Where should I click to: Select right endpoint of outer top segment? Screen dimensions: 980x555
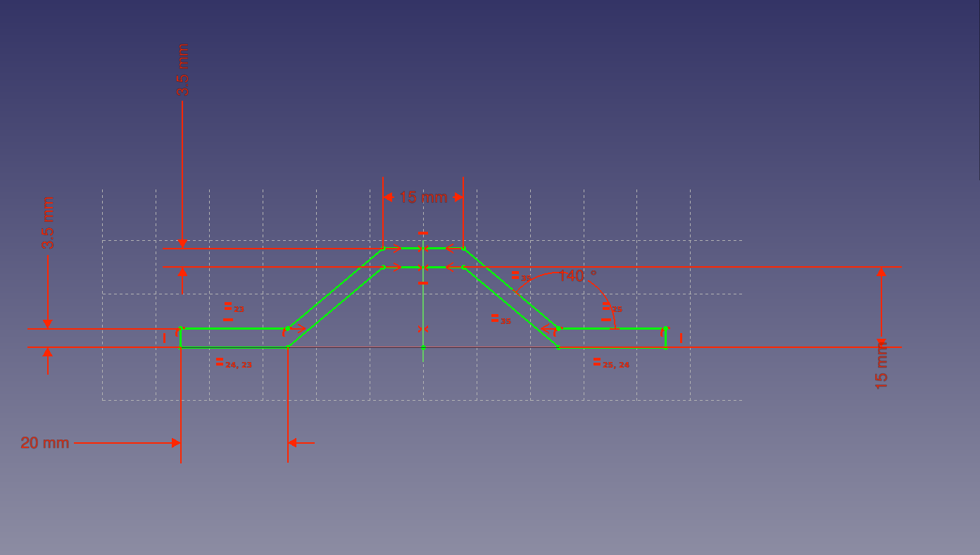463,248
